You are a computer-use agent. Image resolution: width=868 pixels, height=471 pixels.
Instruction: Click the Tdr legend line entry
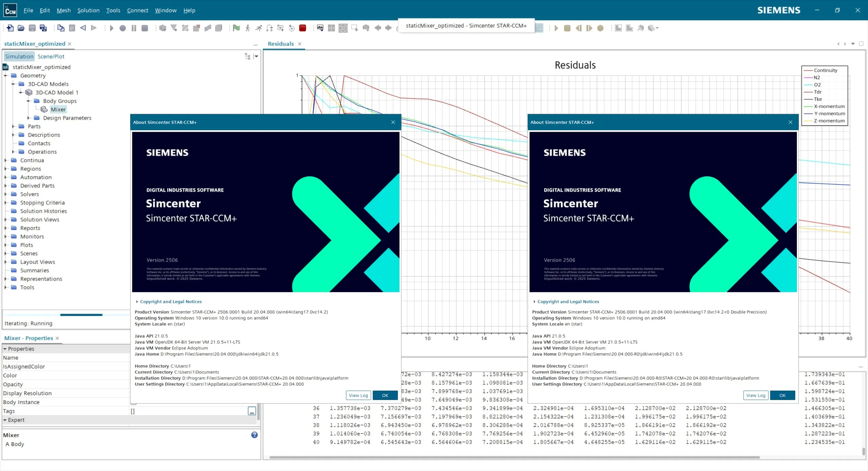[x=813, y=92]
